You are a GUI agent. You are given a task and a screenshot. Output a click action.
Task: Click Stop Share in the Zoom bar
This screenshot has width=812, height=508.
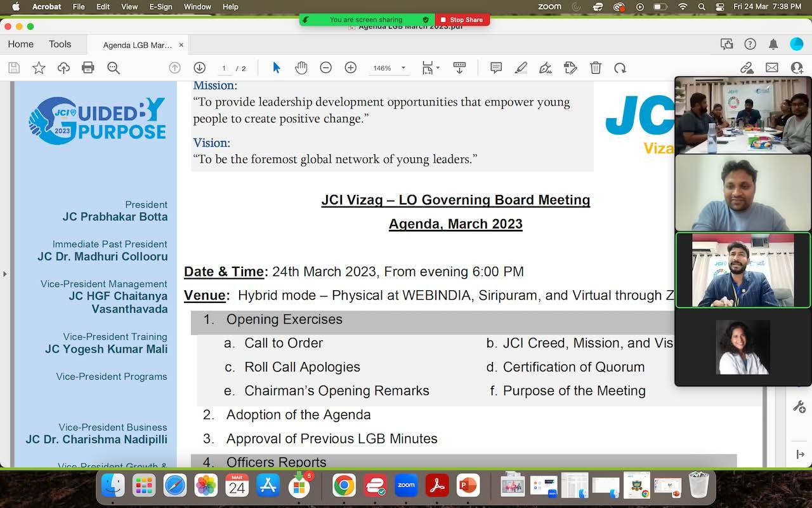point(462,20)
